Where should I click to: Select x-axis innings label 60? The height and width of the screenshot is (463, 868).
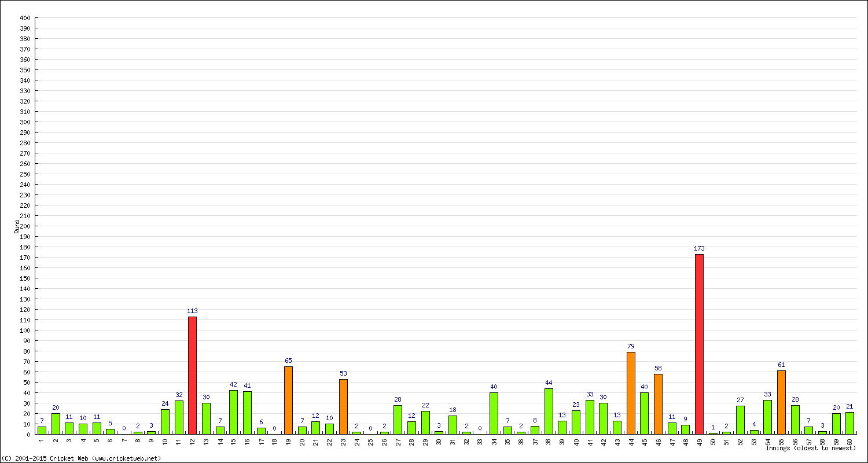[849, 441]
